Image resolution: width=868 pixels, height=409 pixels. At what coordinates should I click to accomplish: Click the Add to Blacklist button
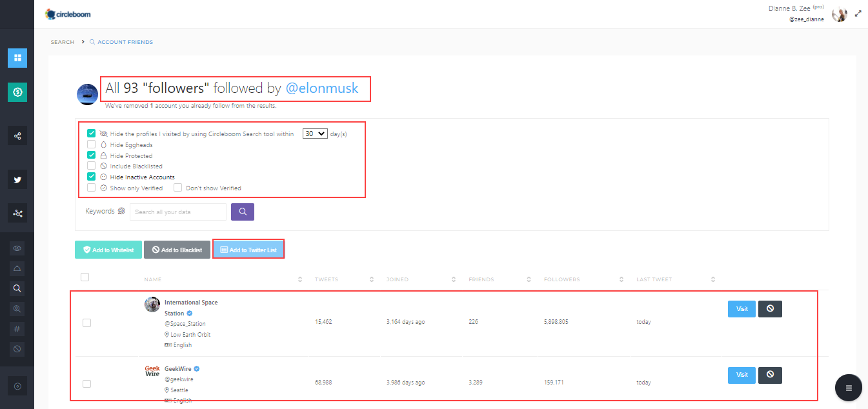177,250
